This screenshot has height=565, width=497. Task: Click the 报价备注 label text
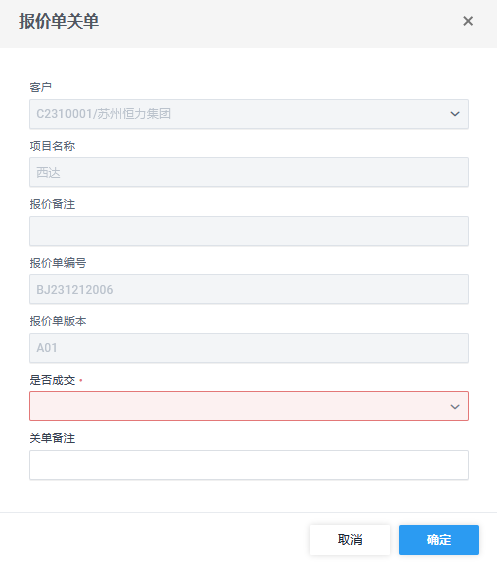click(52, 204)
